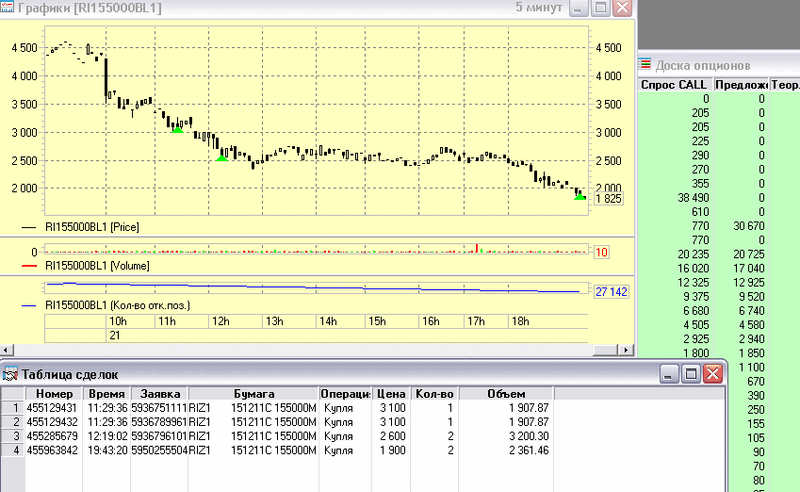Sort trades by the Номер column header
Image resolution: width=800 pixels, height=492 pixels.
[x=53, y=394]
